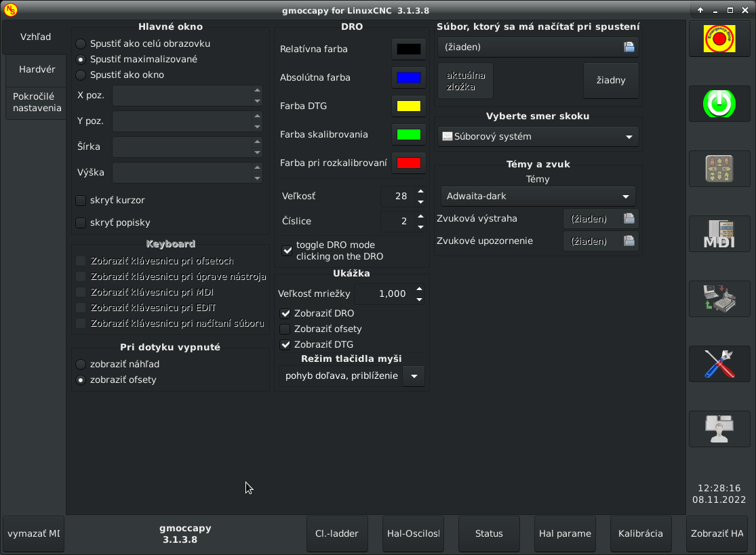
Task: Expand the Adwaita-dark theme dropdown
Action: click(538, 197)
